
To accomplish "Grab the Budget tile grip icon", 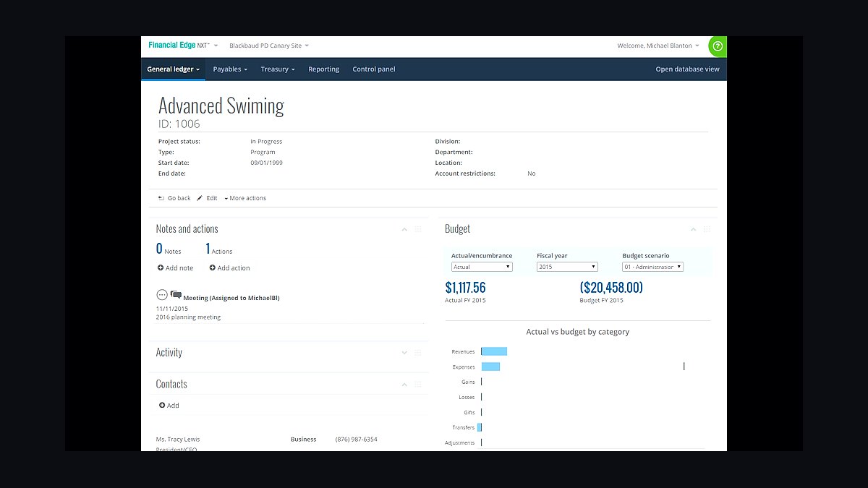I will [707, 229].
